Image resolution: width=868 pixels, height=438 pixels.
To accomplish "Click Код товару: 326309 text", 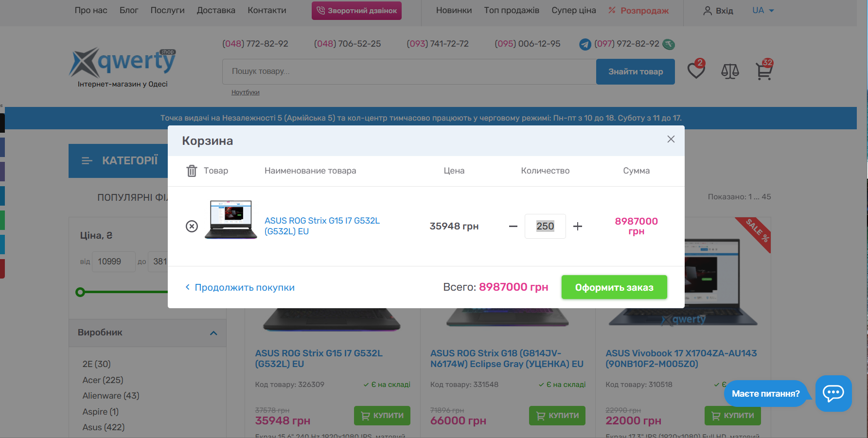I will tap(290, 385).
